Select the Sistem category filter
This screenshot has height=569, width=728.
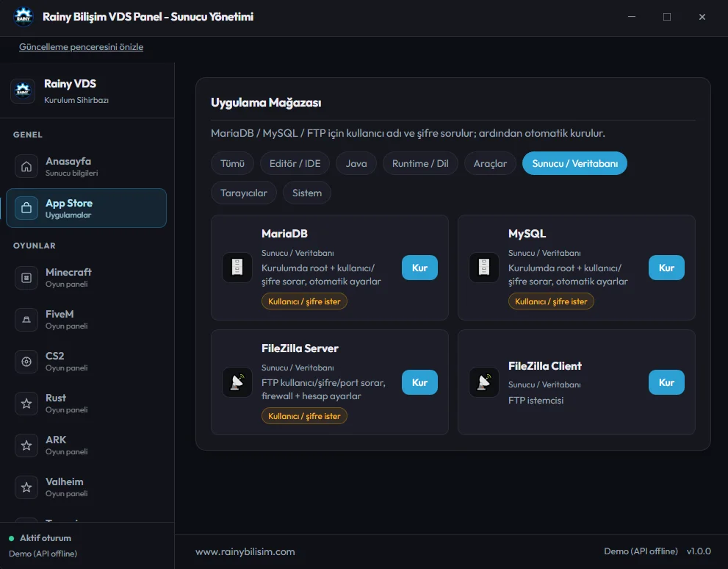tap(307, 193)
